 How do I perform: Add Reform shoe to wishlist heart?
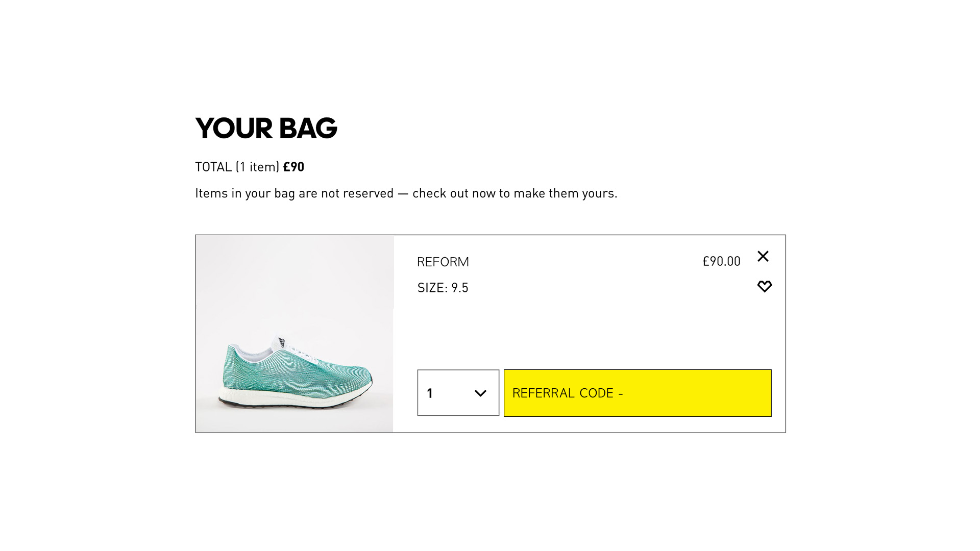click(x=764, y=286)
